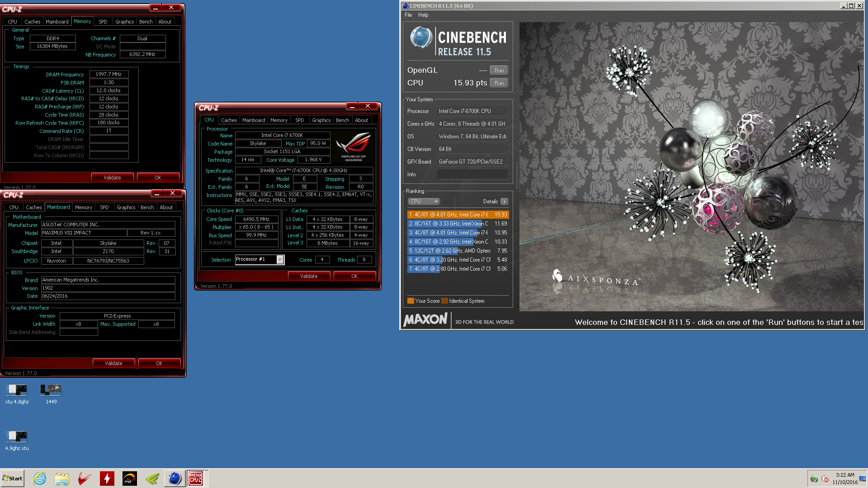Switch to Caches tab in CPU window

pyautogui.click(x=229, y=120)
